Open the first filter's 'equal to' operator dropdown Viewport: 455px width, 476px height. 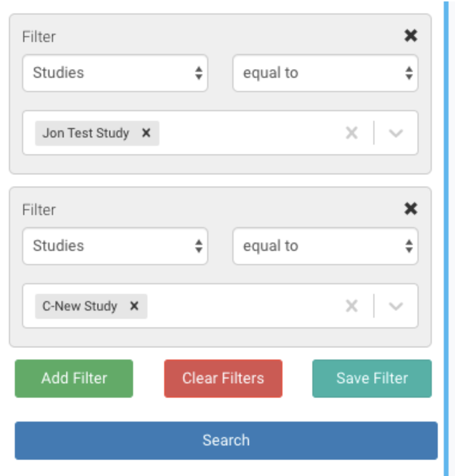(325, 73)
